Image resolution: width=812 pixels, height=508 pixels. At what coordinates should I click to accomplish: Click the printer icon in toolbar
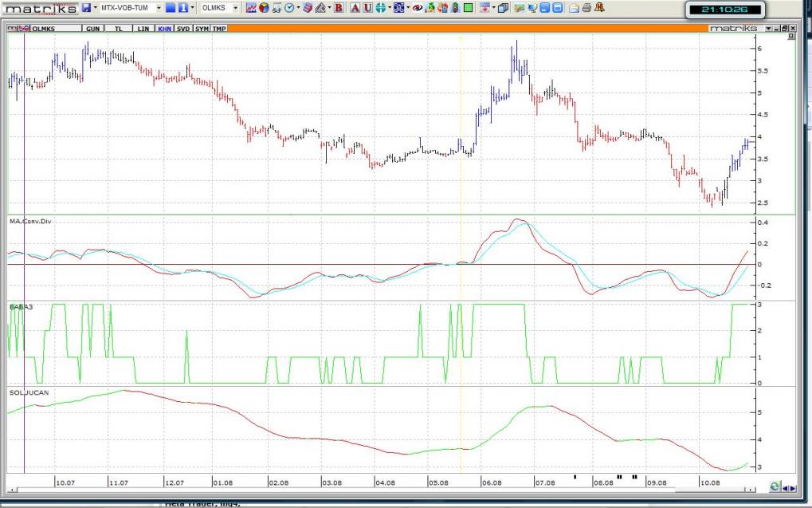[586, 8]
